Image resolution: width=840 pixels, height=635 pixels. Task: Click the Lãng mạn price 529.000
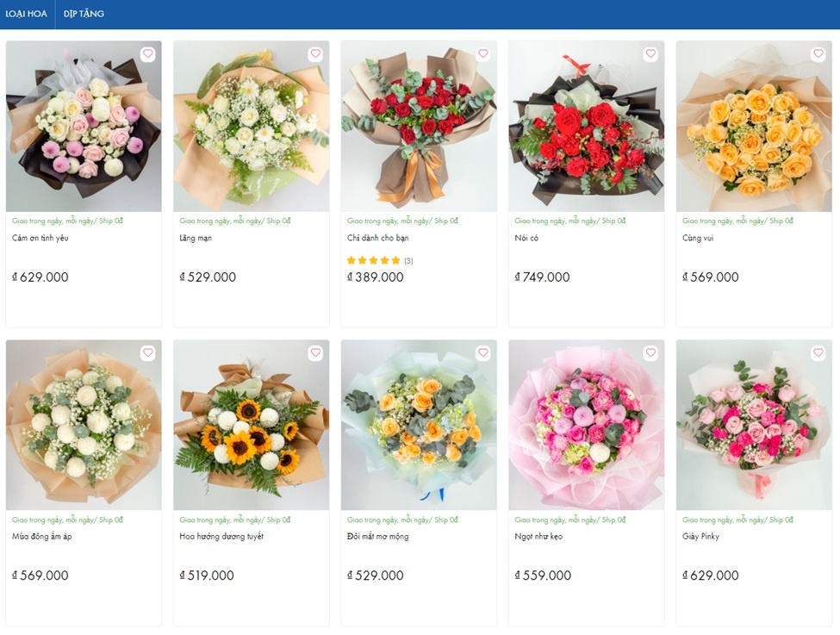coord(208,277)
